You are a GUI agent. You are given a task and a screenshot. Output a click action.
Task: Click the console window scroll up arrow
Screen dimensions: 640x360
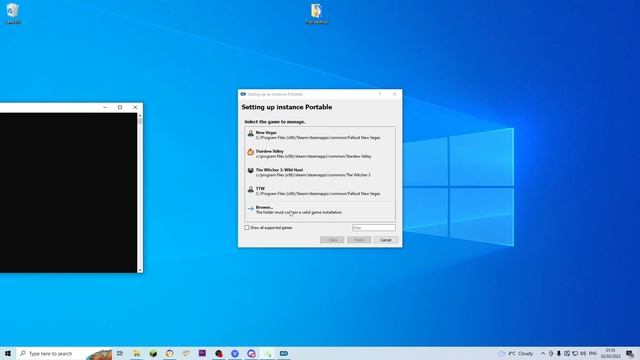140,116
